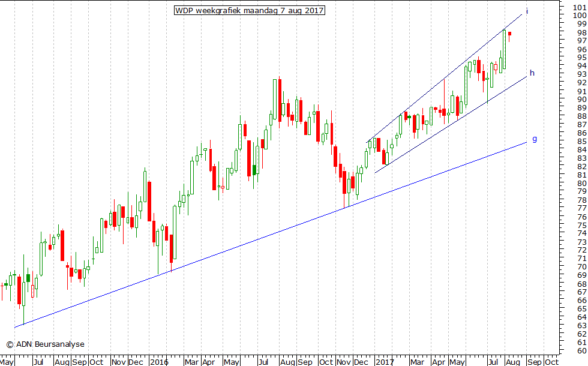Click the "65" value on price axis
Viewport: 588px width, 366px height.
[582, 309]
